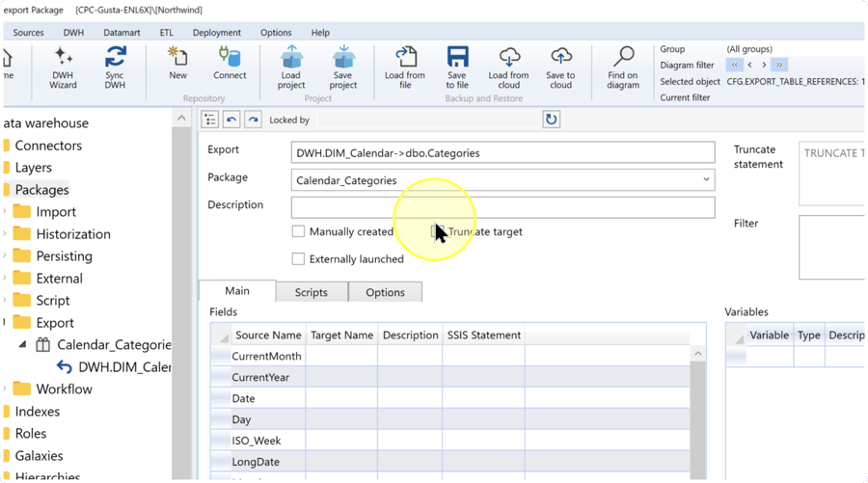
Task: Switch to the Options tab
Action: pos(385,292)
